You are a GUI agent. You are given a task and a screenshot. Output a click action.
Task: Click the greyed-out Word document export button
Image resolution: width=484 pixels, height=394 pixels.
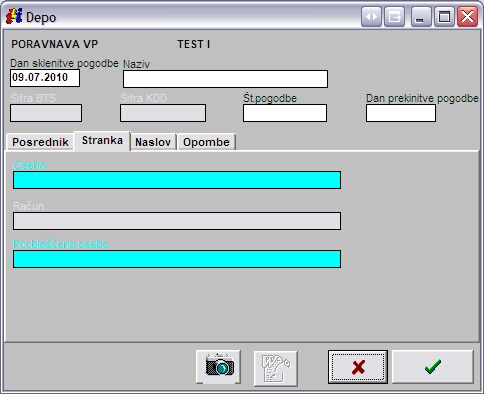275,368
